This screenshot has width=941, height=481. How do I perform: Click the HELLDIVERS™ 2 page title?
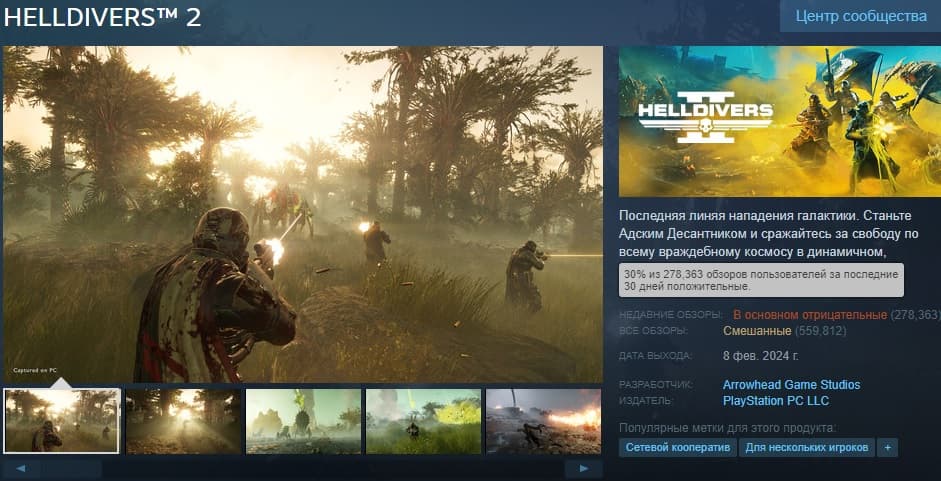[102, 17]
